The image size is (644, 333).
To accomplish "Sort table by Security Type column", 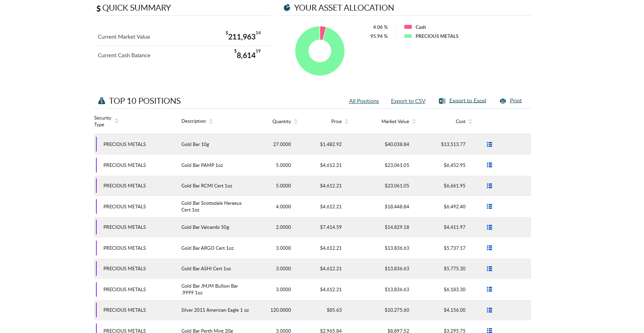I will [116, 121].
